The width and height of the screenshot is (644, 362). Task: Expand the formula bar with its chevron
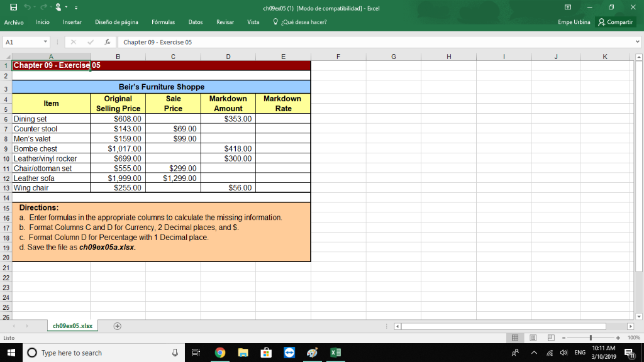point(638,42)
